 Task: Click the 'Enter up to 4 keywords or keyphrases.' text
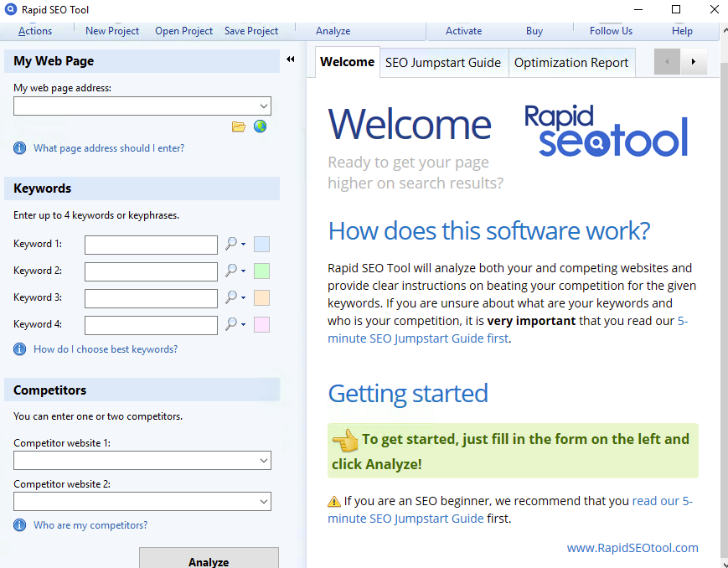point(96,215)
